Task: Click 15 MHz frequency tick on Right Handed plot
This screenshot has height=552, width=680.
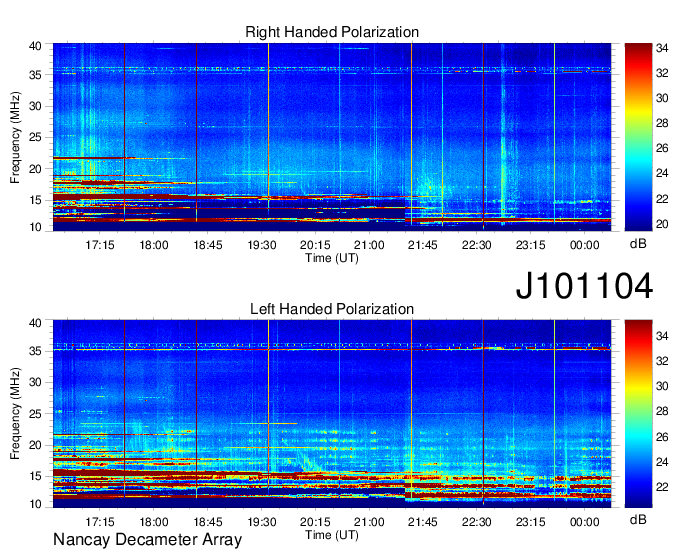Action: (35, 200)
